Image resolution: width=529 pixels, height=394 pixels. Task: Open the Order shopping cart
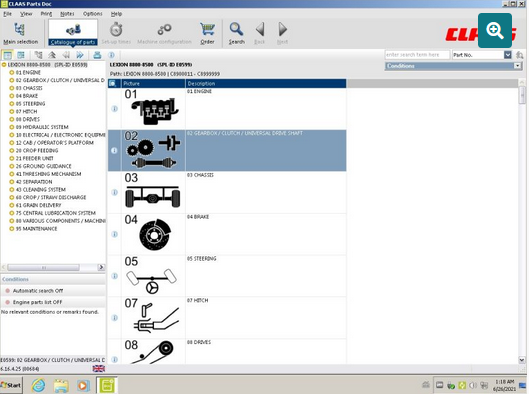tap(207, 33)
